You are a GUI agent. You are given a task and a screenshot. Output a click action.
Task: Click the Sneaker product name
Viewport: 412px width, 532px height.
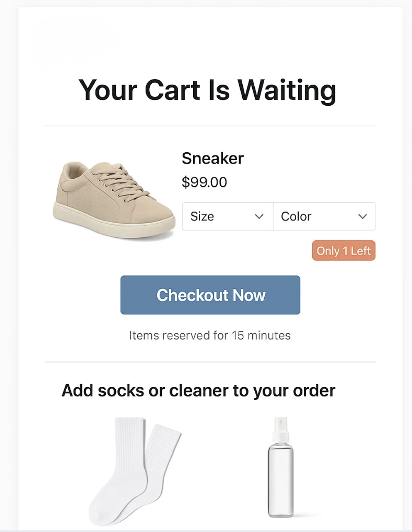point(212,159)
